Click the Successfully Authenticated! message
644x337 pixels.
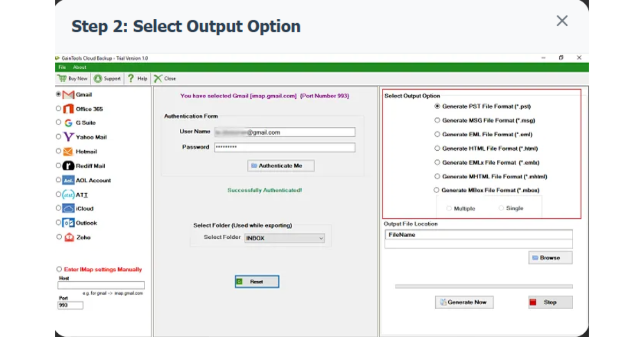click(265, 191)
